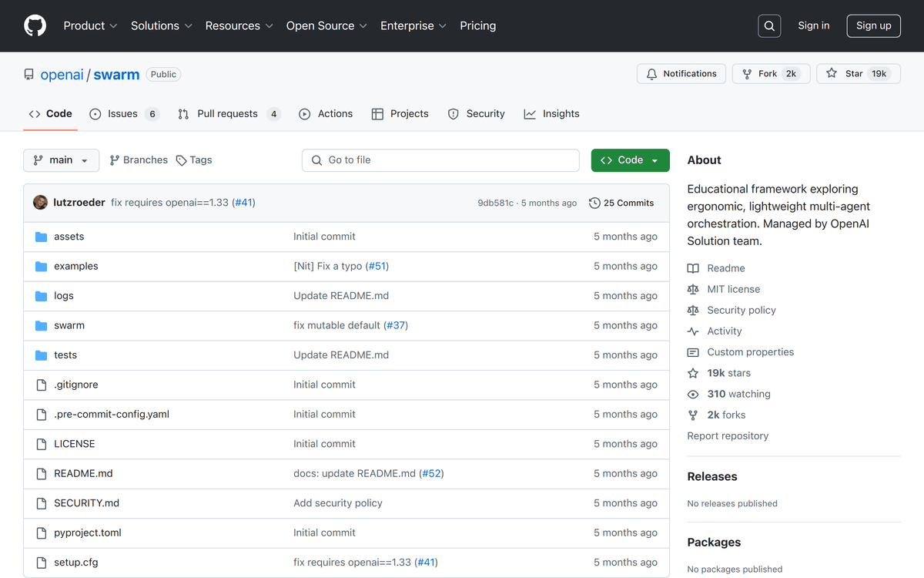Expand the green Code dropdown button
Screen dimensions: 924x578
click(x=630, y=160)
